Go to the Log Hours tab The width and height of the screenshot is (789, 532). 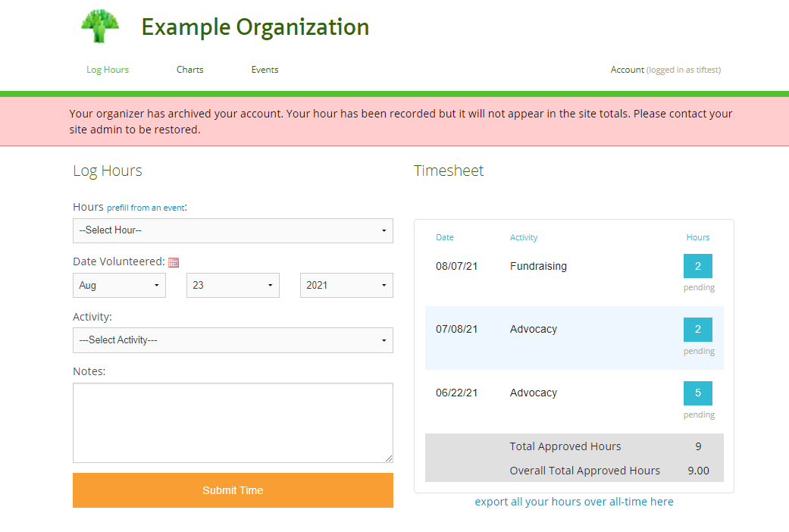(108, 70)
